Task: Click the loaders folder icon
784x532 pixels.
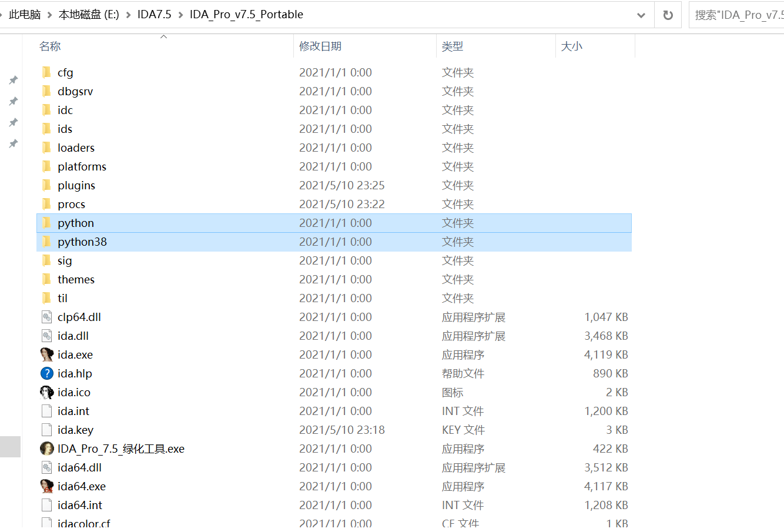Action: [x=47, y=148]
